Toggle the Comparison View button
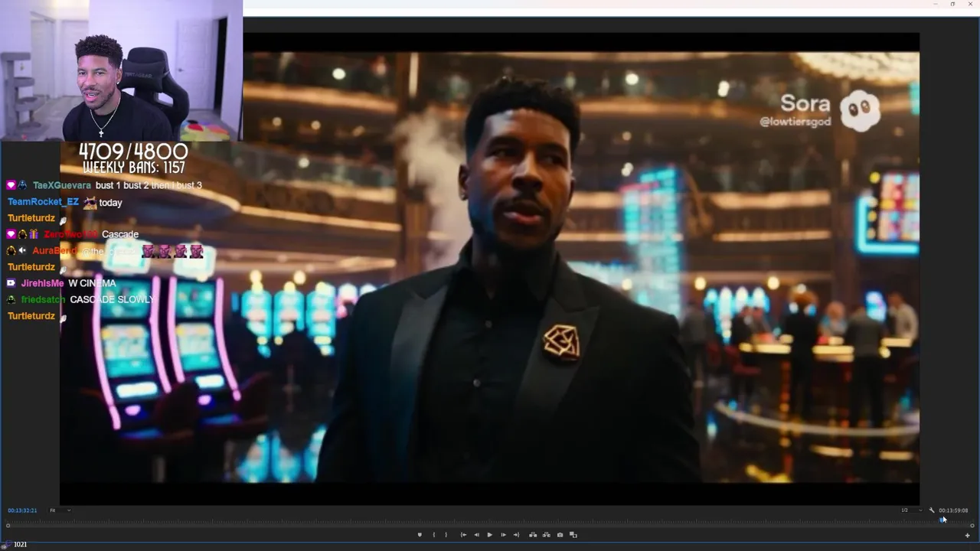 [x=573, y=535]
